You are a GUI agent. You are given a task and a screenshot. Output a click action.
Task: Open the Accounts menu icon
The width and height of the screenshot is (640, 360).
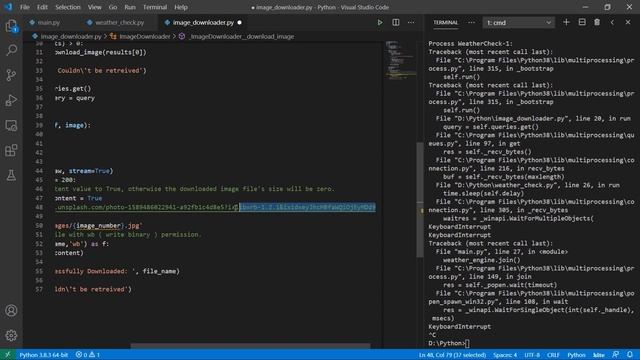point(11,311)
